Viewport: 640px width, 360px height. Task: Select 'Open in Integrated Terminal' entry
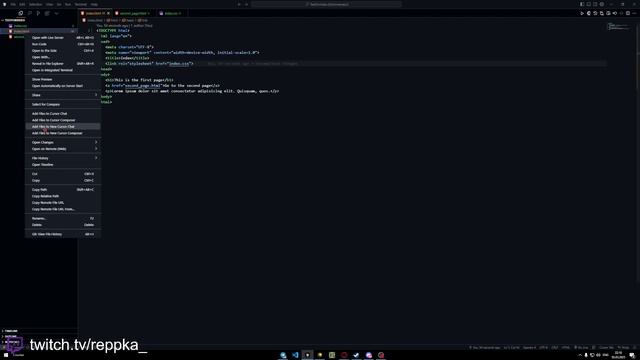pos(63,70)
